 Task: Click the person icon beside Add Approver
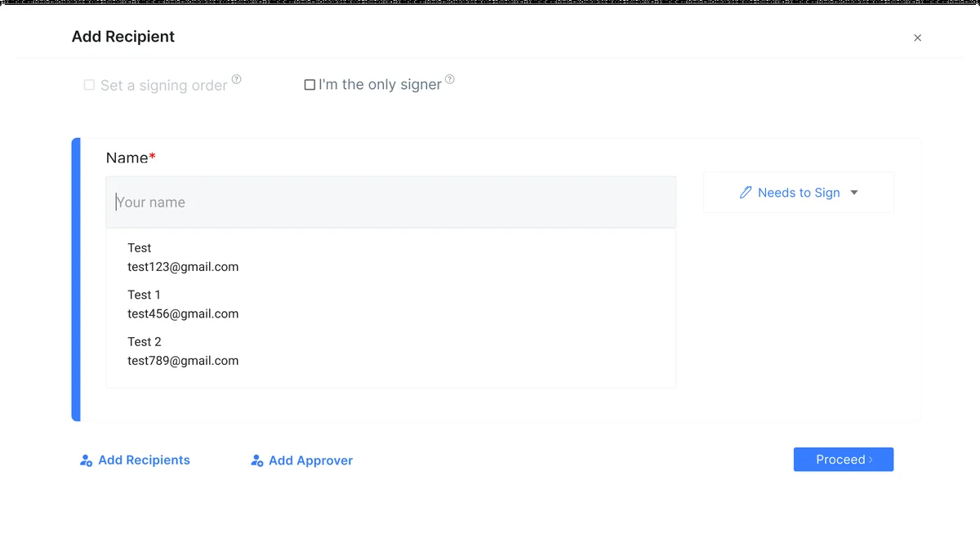pos(256,461)
